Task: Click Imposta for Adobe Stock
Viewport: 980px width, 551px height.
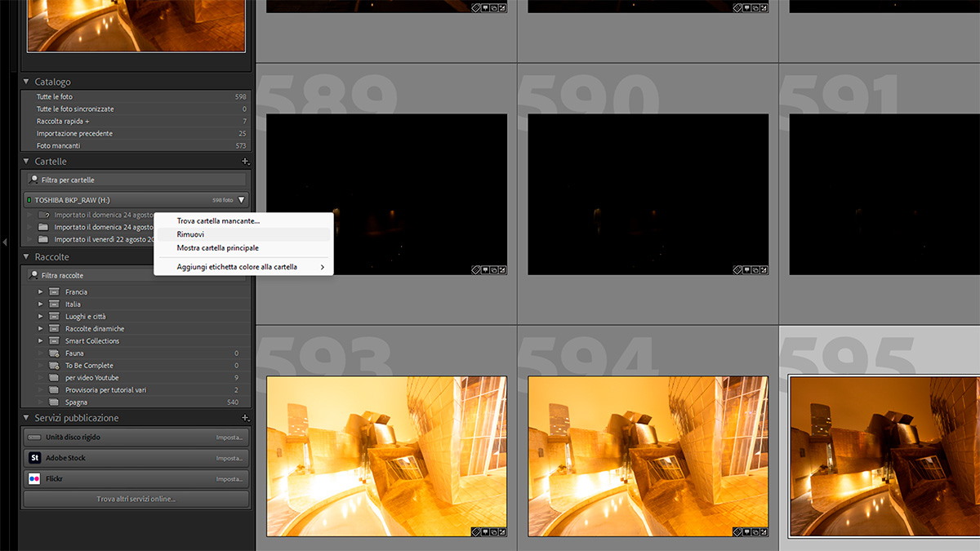Action: coord(229,458)
